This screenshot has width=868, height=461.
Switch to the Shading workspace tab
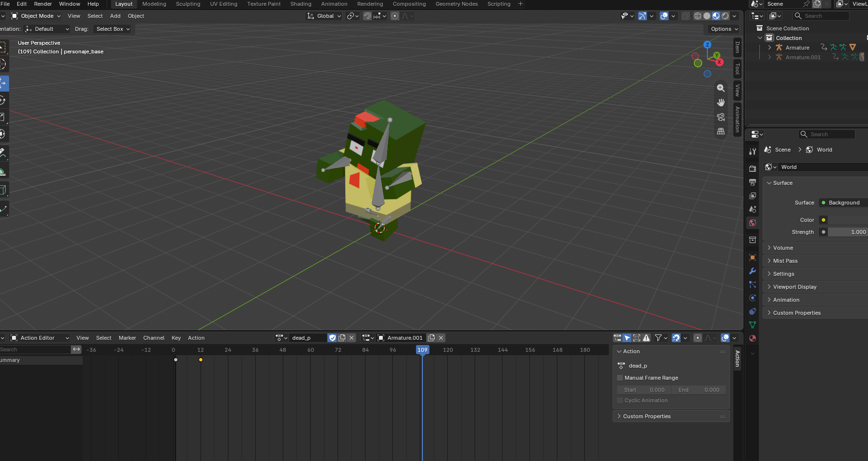301,4
